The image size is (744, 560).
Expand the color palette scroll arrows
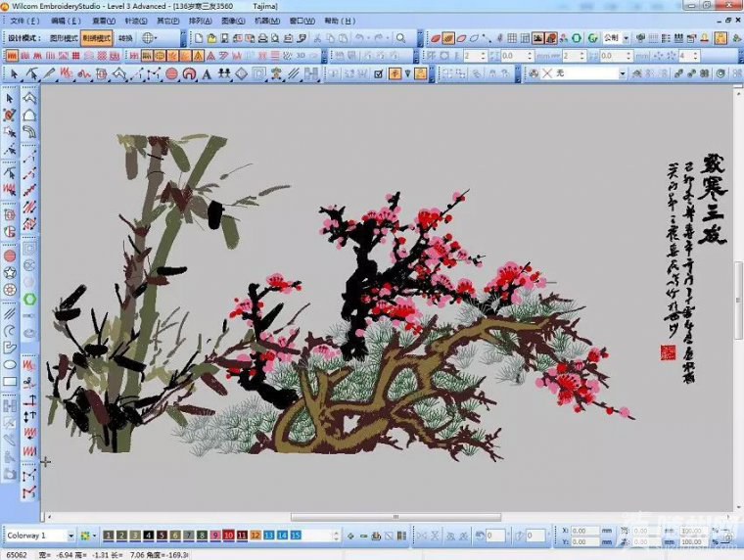[336, 536]
